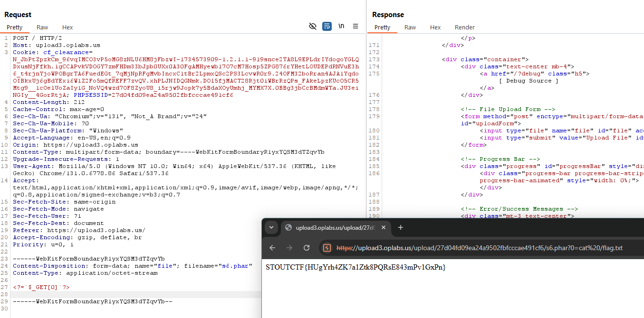Click the div class="container" line in Response
The height and width of the screenshot is (318, 644).
point(485,59)
